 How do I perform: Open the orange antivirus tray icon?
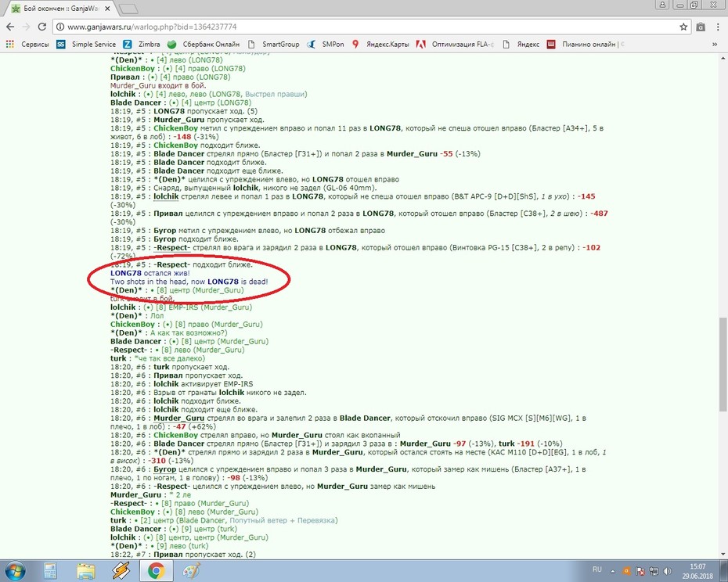(x=626, y=571)
